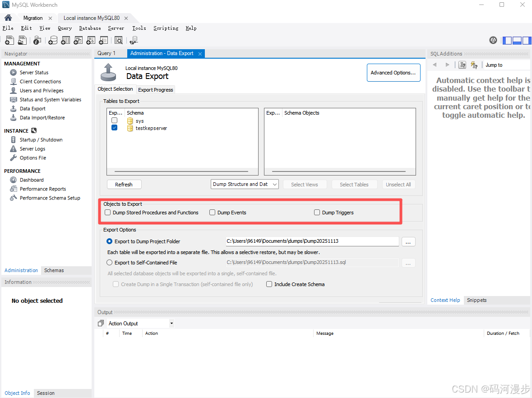
Task: Click help forward arrow in SQL Additions
Action: (x=447, y=65)
